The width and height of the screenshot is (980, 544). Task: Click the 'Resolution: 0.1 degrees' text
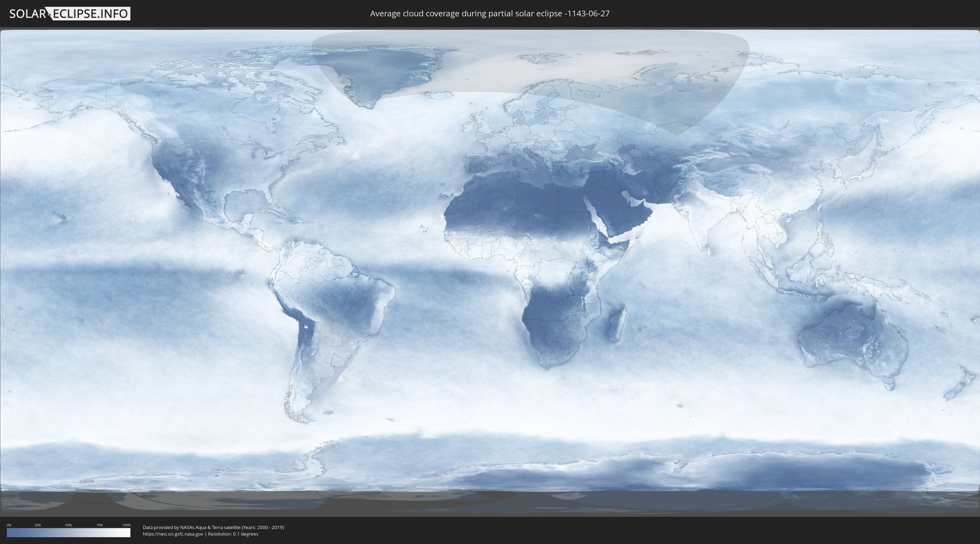(x=233, y=534)
